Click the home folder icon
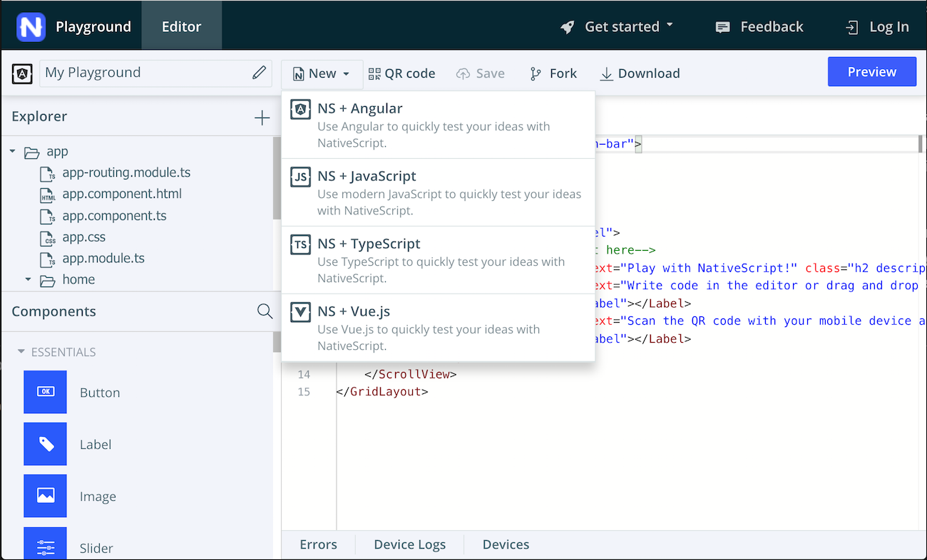This screenshot has width=927, height=560. [47, 281]
